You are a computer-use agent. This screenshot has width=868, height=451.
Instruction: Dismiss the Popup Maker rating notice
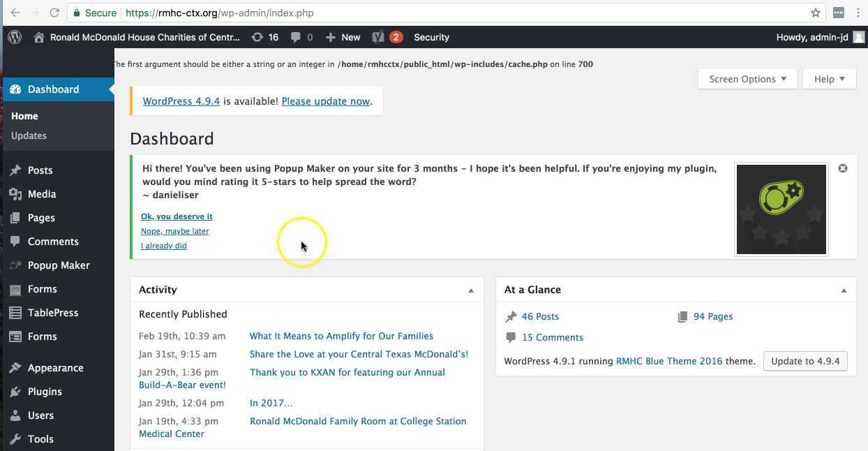coord(842,168)
